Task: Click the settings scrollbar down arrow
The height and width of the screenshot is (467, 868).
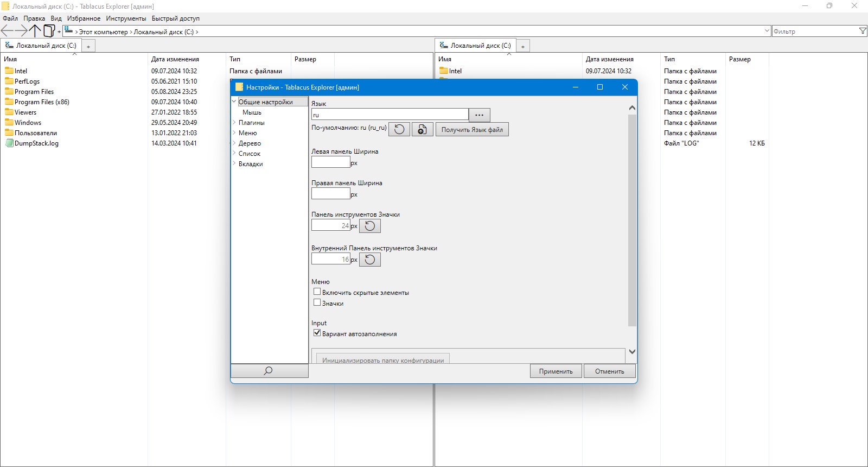Action: click(x=632, y=352)
